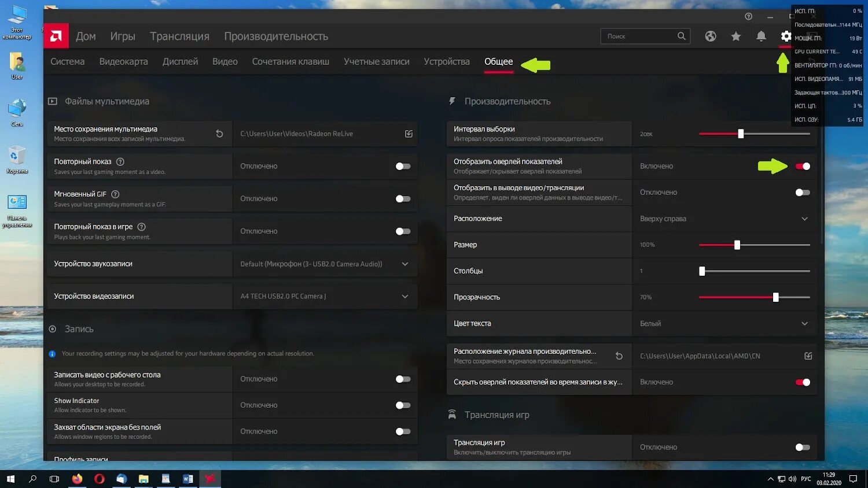Open Расположение dropdown (Вверху справа)
Viewport: 868px width, 488px height.
(724, 219)
